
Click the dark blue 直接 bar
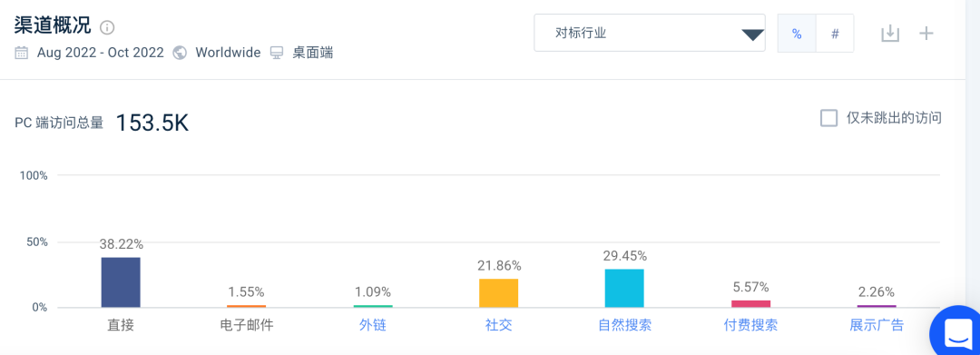tap(121, 282)
